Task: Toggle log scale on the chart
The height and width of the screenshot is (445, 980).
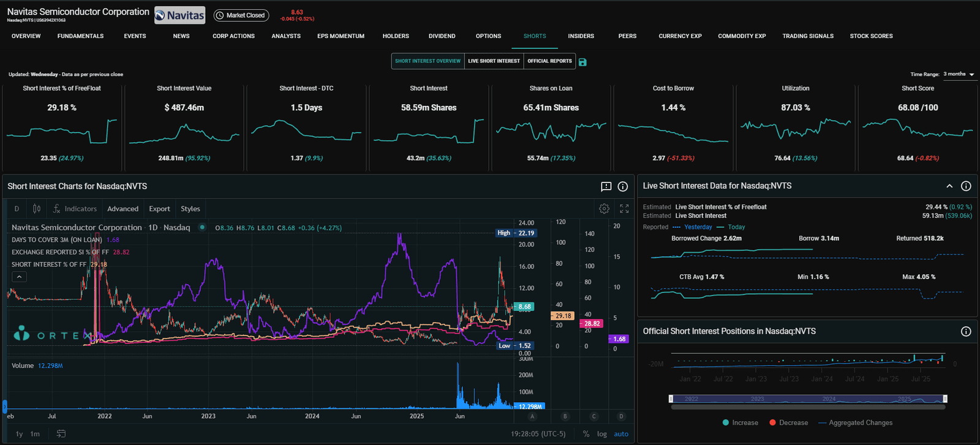Action: [x=602, y=434]
